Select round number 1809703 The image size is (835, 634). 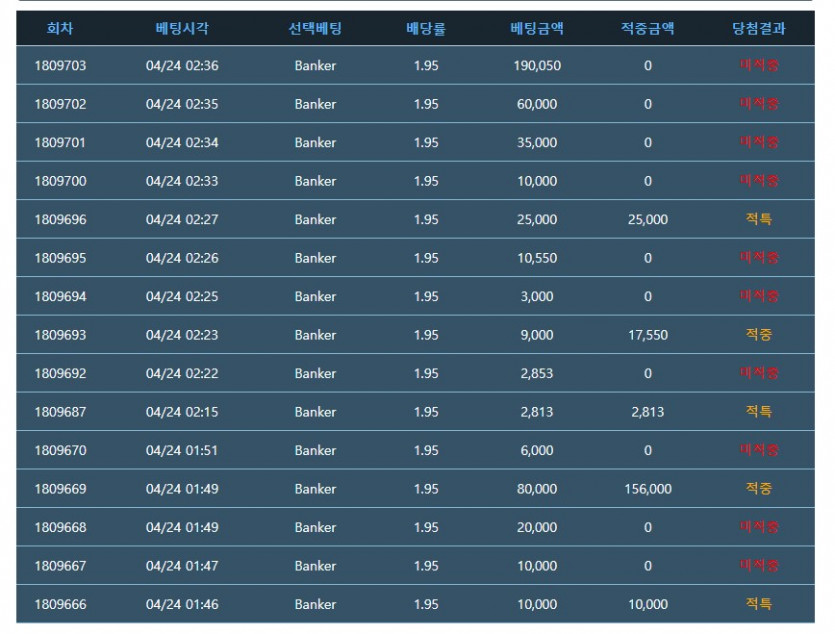click(x=60, y=65)
